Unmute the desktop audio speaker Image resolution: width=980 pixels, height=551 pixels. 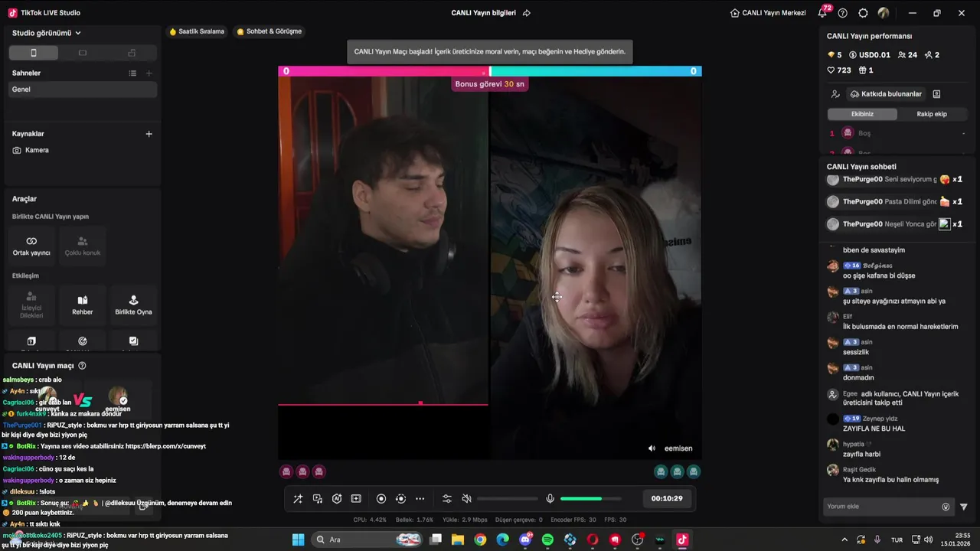[466, 499]
